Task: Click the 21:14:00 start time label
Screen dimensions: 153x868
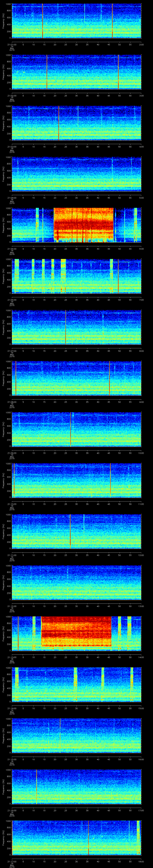Action: pos(12,708)
